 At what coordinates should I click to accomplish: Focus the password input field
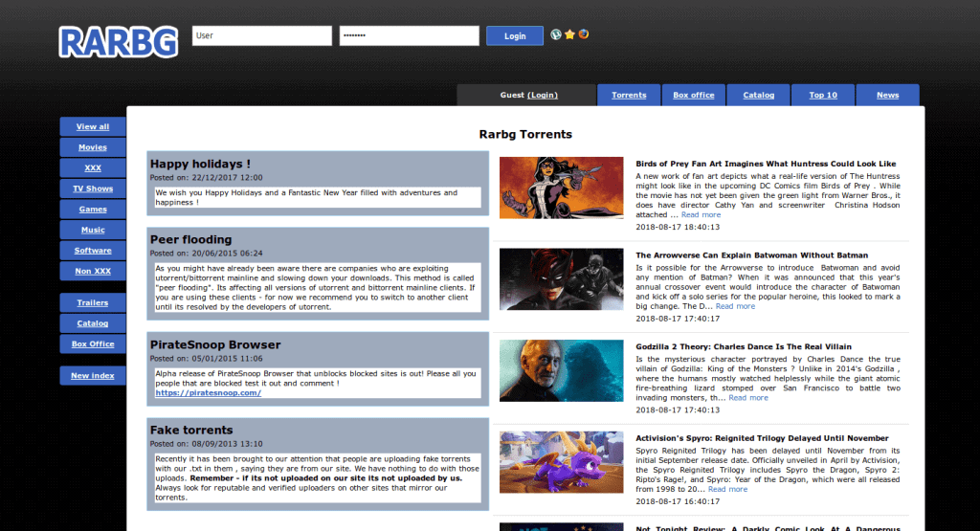[409, 35]
